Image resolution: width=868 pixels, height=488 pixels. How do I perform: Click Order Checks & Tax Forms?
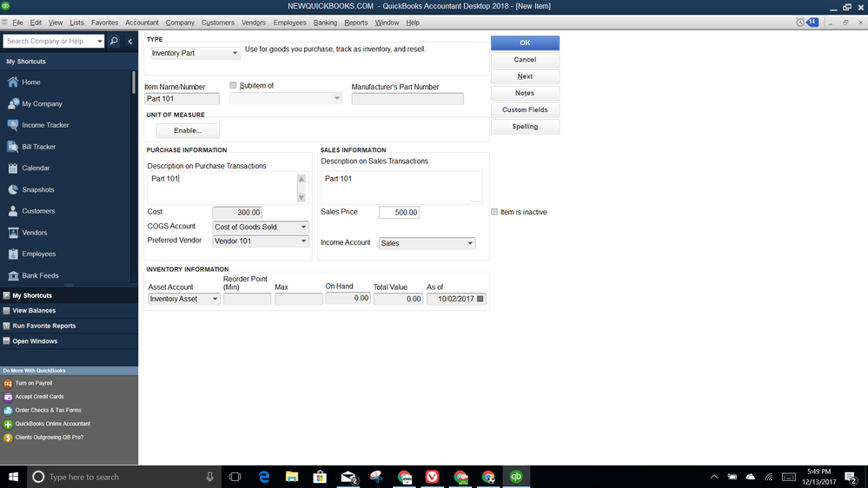(x=48, y=410)
